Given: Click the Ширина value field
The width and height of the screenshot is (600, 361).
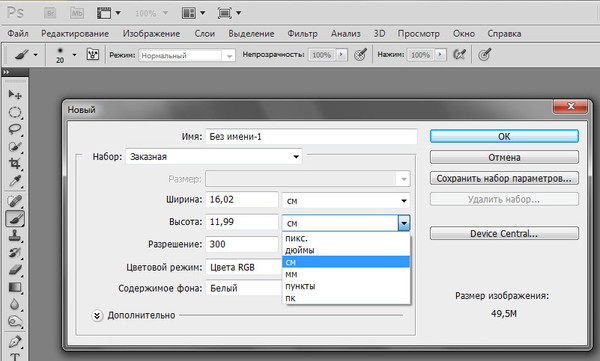Looking at the screenshot, I should [242, 199].
